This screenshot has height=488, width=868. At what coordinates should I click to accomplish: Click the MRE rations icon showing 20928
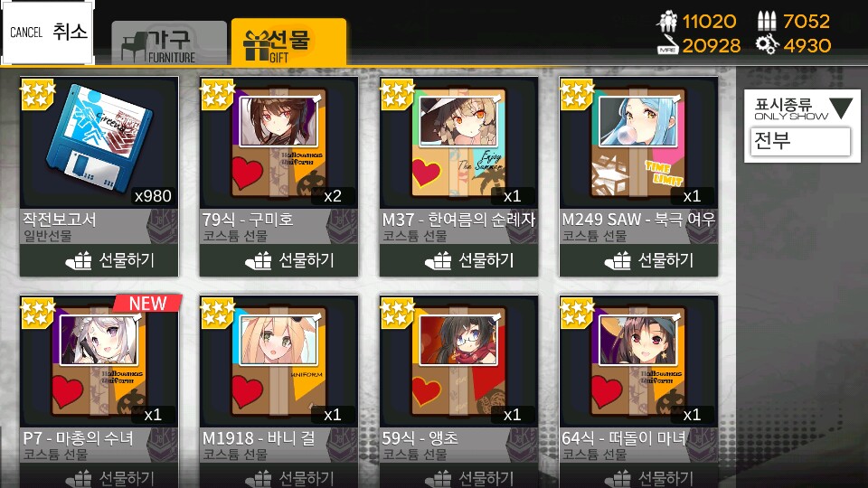click(667, 45)
